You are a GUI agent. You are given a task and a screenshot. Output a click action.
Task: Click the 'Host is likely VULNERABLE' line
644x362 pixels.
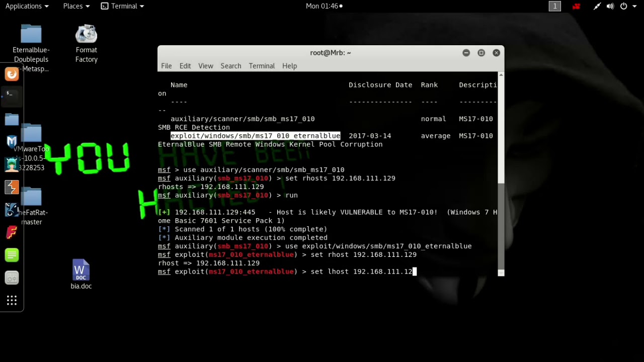[x=328, y=212]
